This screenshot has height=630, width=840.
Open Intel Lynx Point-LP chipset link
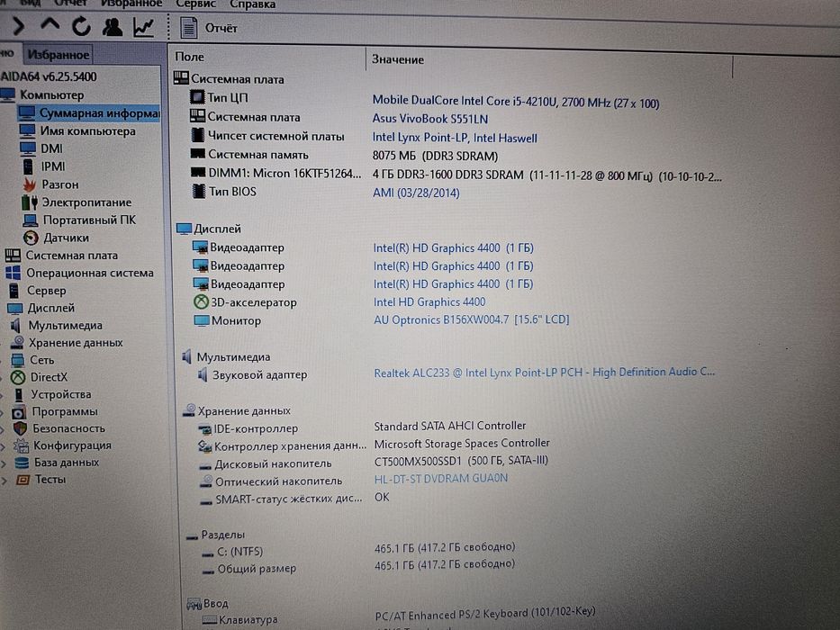pos(455,138)
